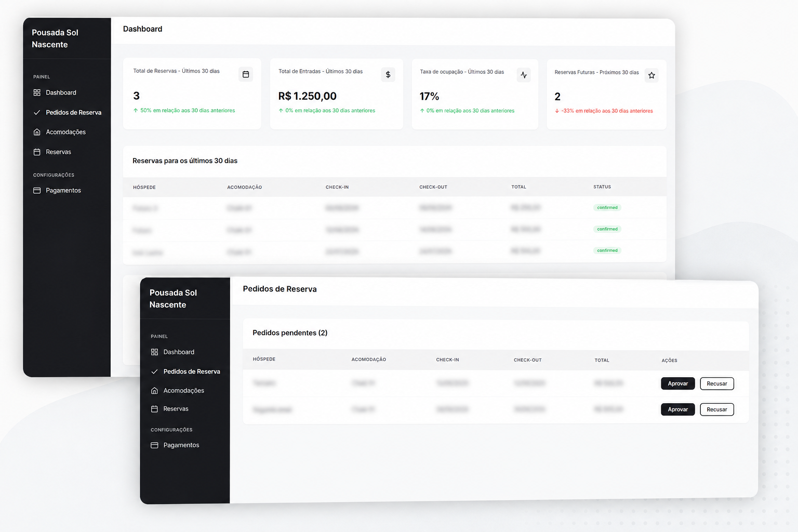
Task: Click the "Pedidos de Reserva" page title in the header
Action: coord(280,289)
